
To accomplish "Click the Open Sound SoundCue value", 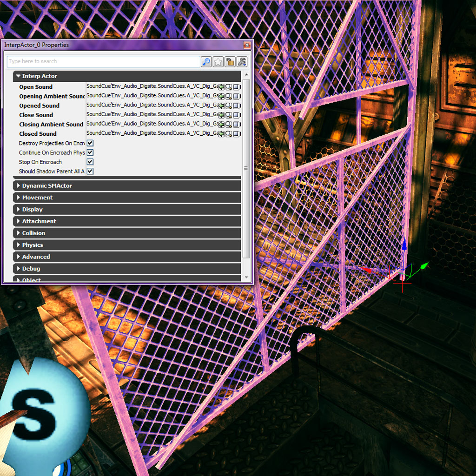I will coord(152,86).
